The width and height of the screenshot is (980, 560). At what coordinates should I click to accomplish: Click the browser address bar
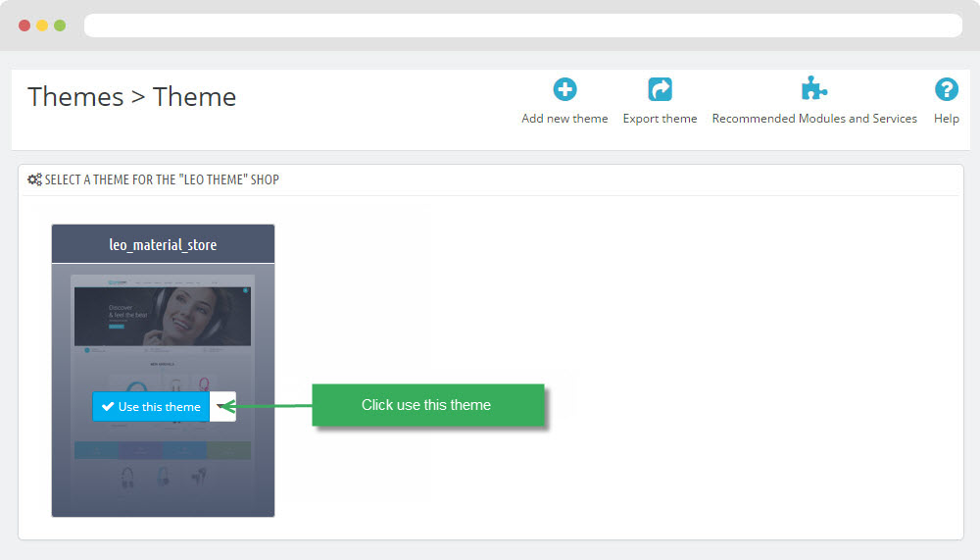click(x=522, y=25)
